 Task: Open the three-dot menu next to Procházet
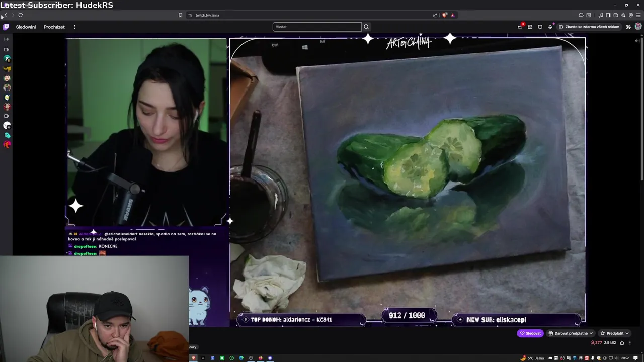[x=74, y=27]
